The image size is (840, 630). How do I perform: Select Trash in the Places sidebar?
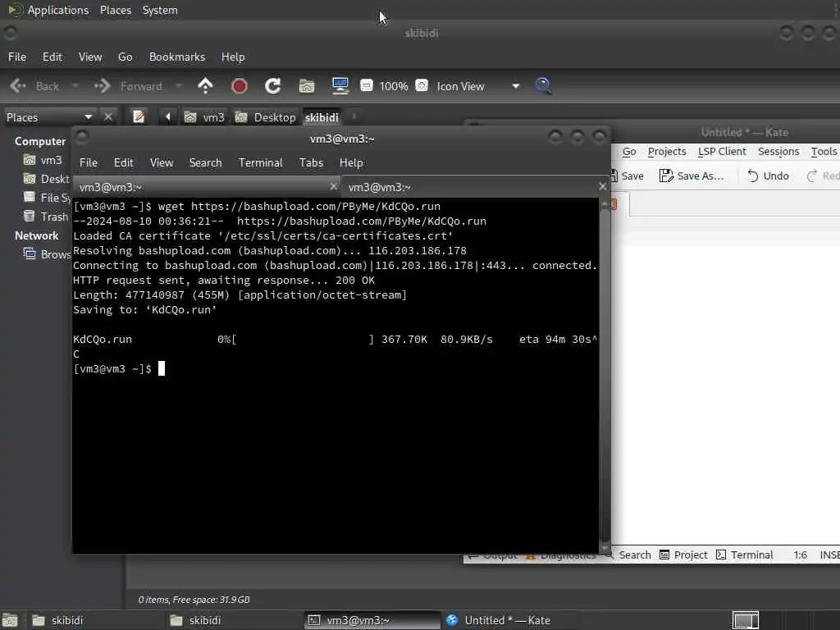pyautogui.click(x=46, y=217)
